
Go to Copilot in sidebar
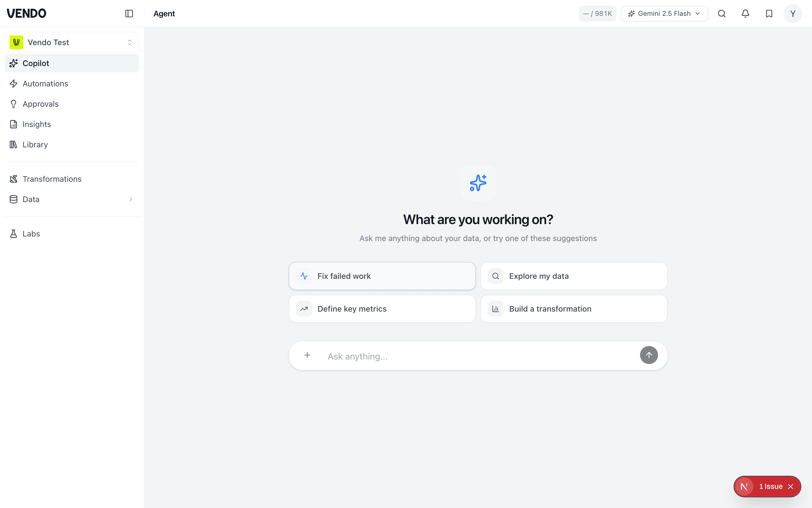coord(72,63)
